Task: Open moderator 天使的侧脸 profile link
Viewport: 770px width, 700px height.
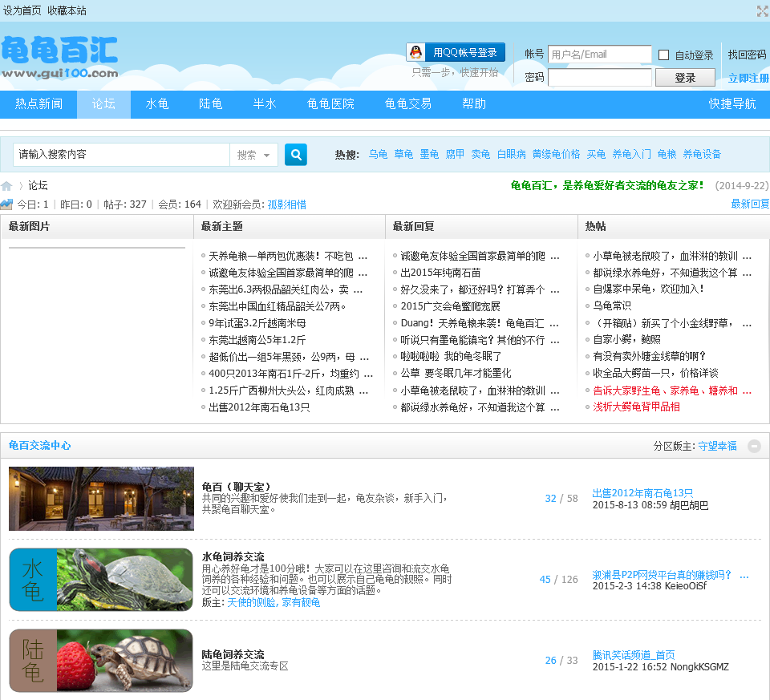Action: (x=253, y=602)
